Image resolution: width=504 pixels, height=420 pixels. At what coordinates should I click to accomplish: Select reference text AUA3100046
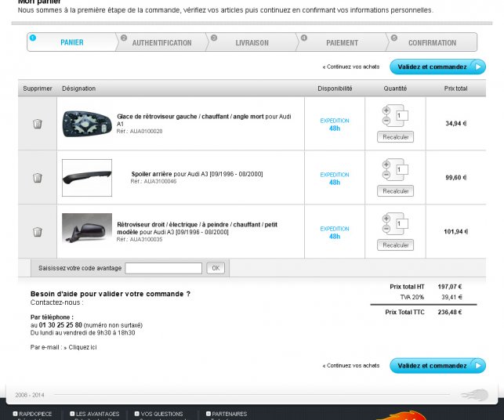pos(160,181)
